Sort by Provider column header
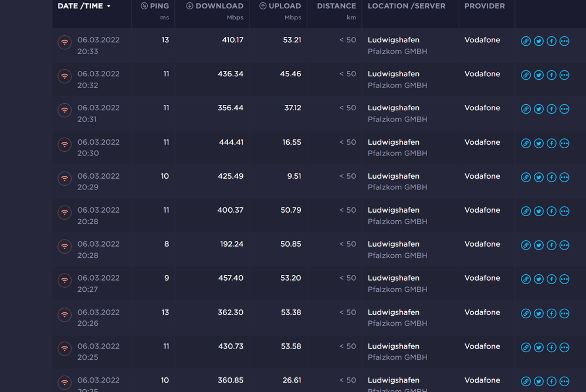Image resolution: width=586 pixels, height=392 pixels. pyautogui.click(x=485, y=6)
